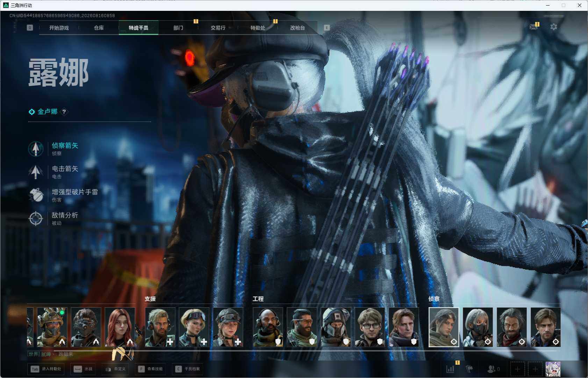
Task: Select the 金卢娜 skin label
Action: tap(48, 112)
